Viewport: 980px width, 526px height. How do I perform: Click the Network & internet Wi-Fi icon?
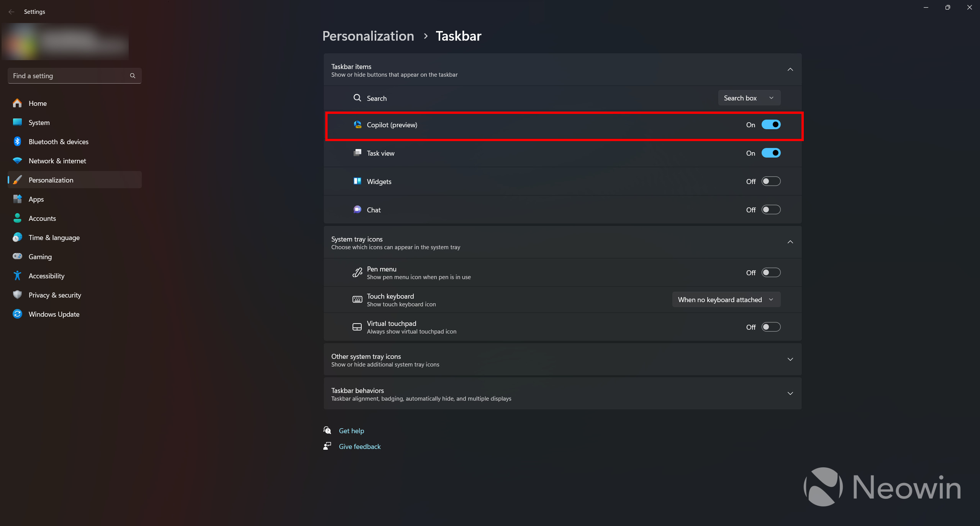(17, 161)
